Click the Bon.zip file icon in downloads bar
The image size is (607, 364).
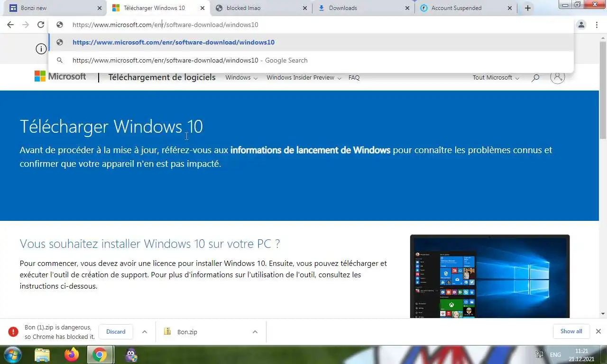pyautogui.click(x=167, y=332)
